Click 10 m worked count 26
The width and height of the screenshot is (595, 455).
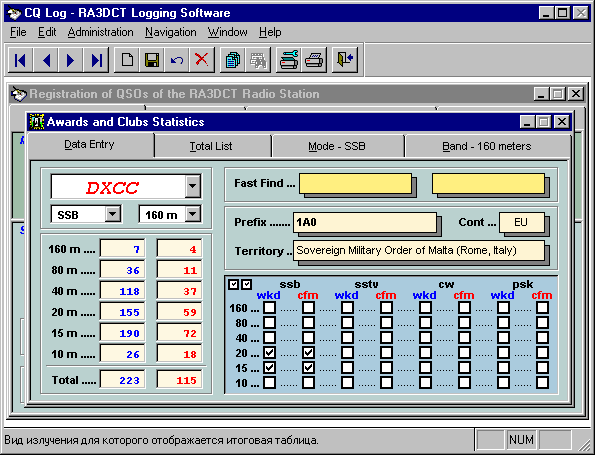click(122, 354)
